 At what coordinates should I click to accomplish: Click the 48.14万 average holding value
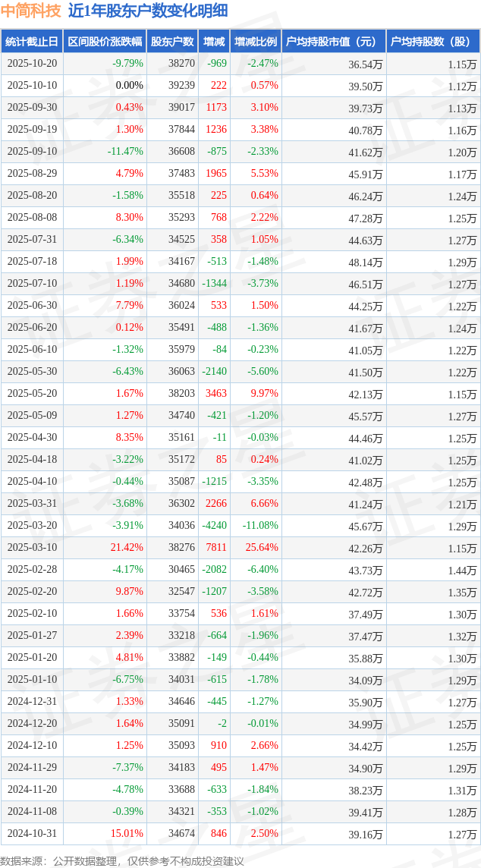[366, 262]
